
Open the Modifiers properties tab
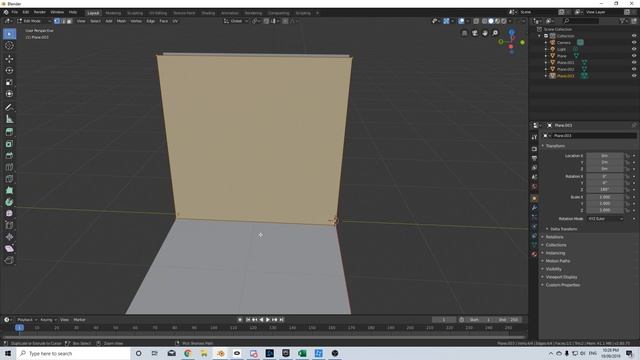(x=534, y=208)
